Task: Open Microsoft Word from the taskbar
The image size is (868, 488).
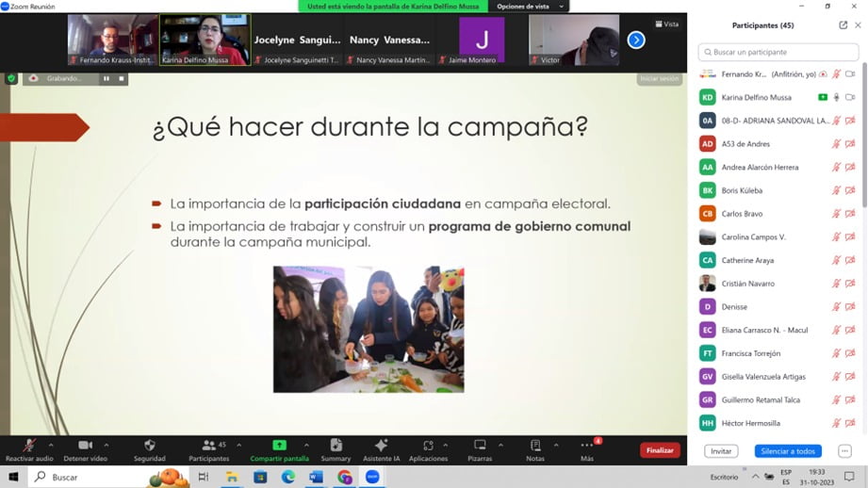Action: tap(316, 478)
